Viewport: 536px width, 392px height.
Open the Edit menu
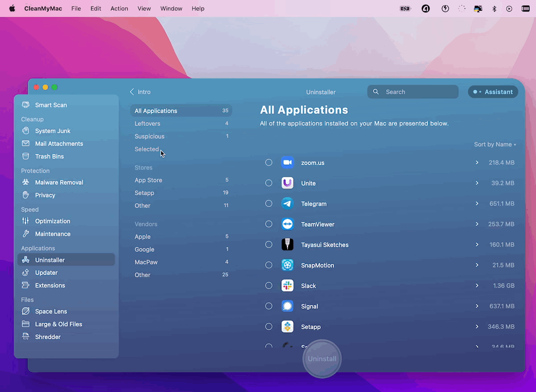click(x=96, y=8)
